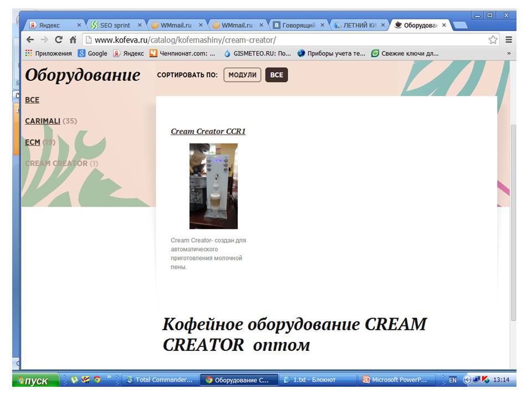Open Total Commander from taskbar

click(159, 380)
